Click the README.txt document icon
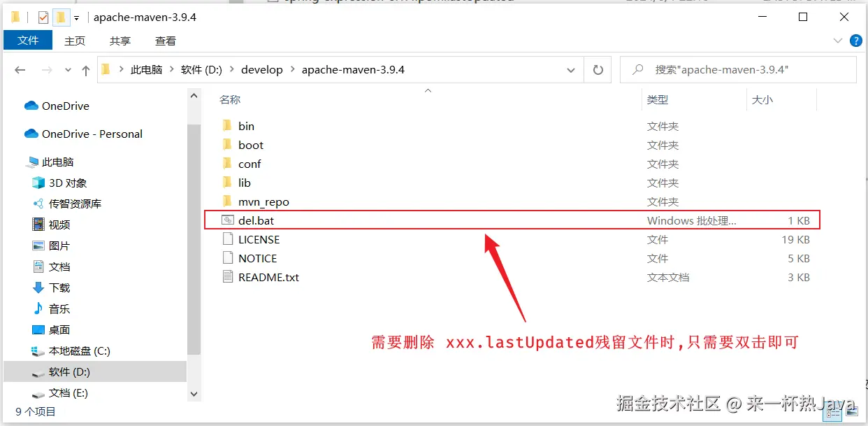868x426 pixels. coord(226,276)
